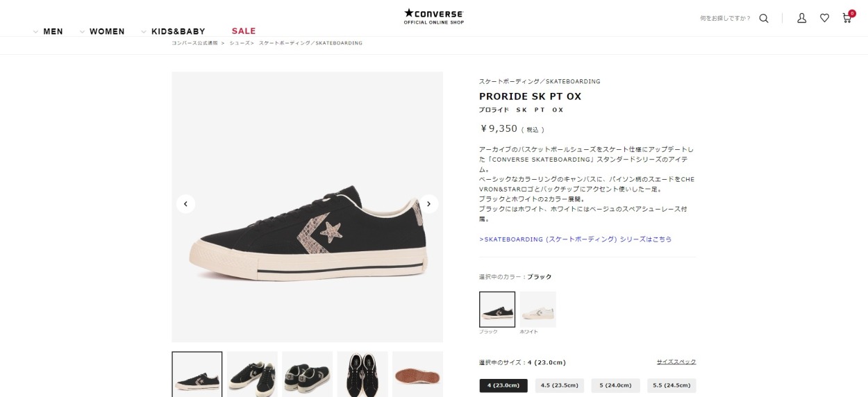Click the search input field
The height and width of the screenshot is (397, 868).
pyautogui.click(x=725, y=18)
